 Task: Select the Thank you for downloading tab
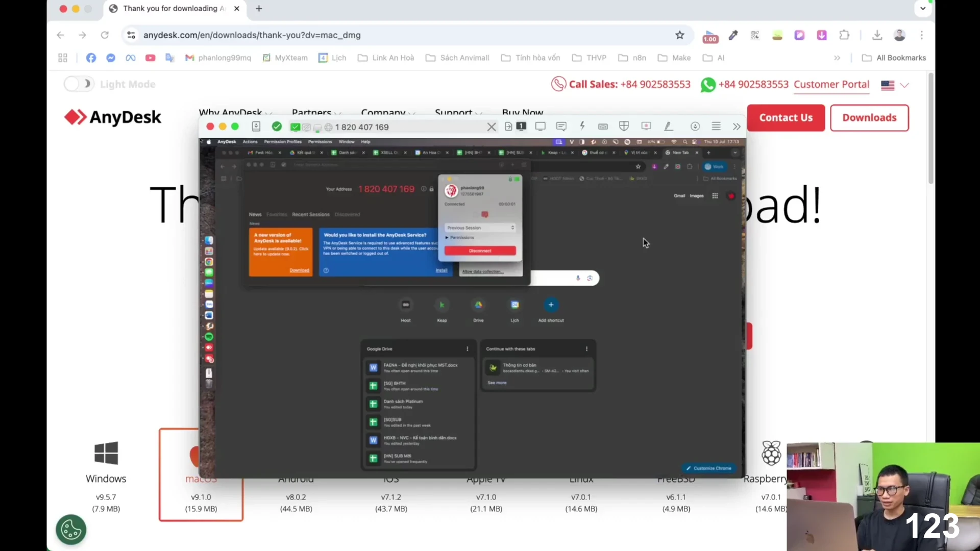[x=175, y=9]
